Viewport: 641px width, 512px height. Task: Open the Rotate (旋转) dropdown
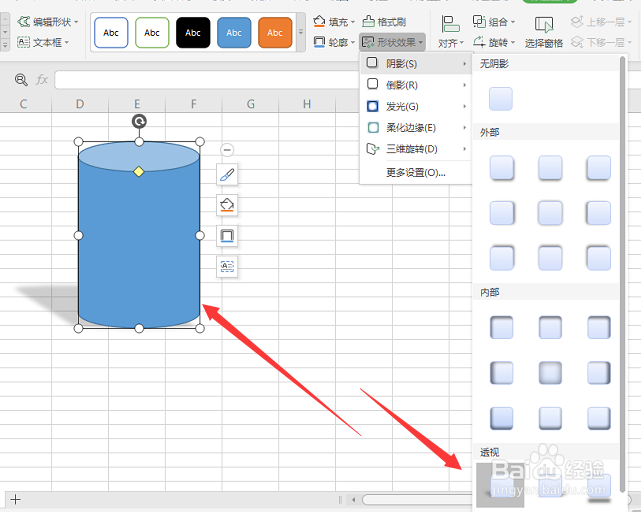[x=494, y=42]
